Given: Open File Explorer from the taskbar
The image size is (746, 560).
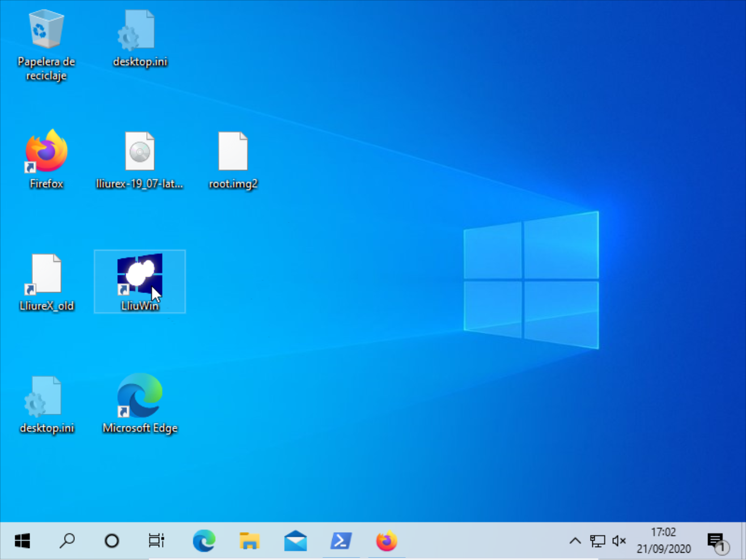Looking at the screenshot, I should pos(249,541).
